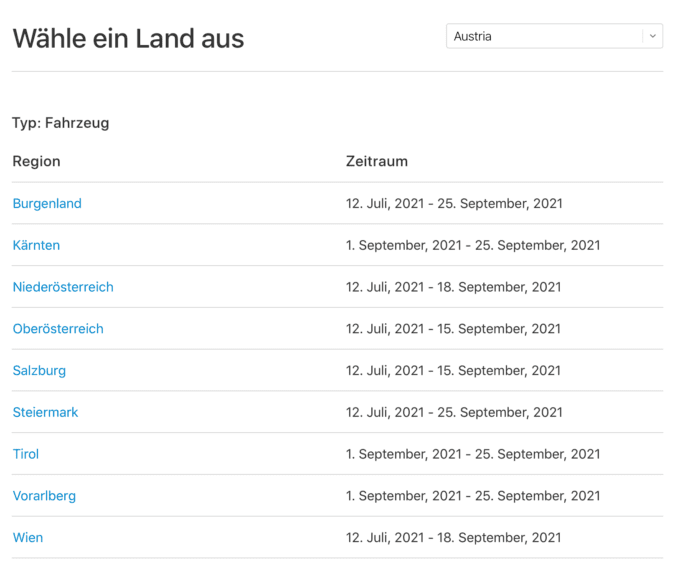Screen dimensions: 680x573
Task: Click the Steiermark link
Action: [45, 412]
